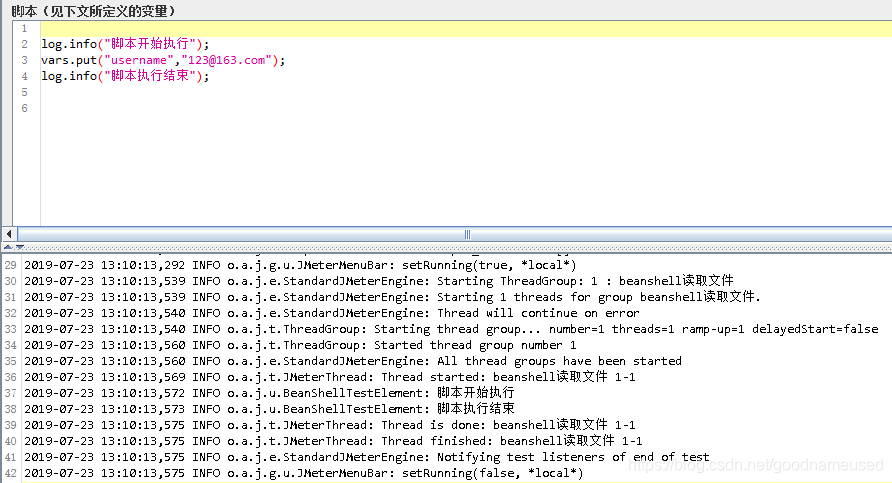Place cursor in highlighted script line 1
This screenshot has width=892, height=483.
466,28
